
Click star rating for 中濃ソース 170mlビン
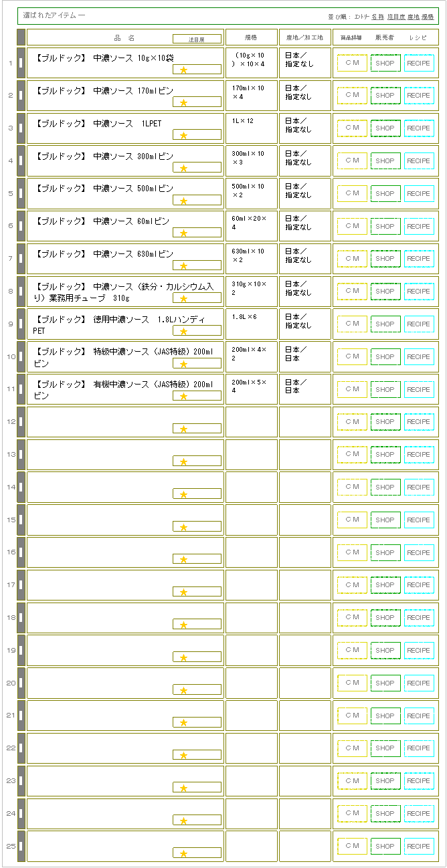(197, 102)
